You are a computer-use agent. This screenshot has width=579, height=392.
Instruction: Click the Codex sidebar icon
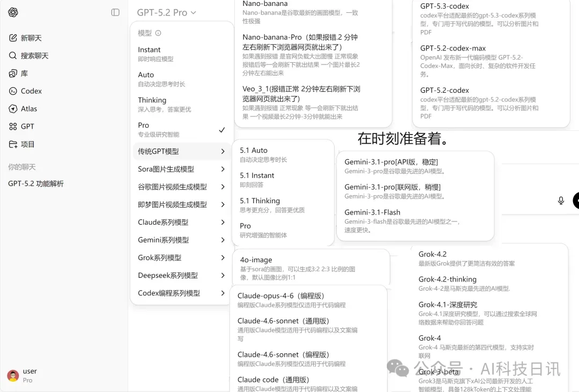13,91
